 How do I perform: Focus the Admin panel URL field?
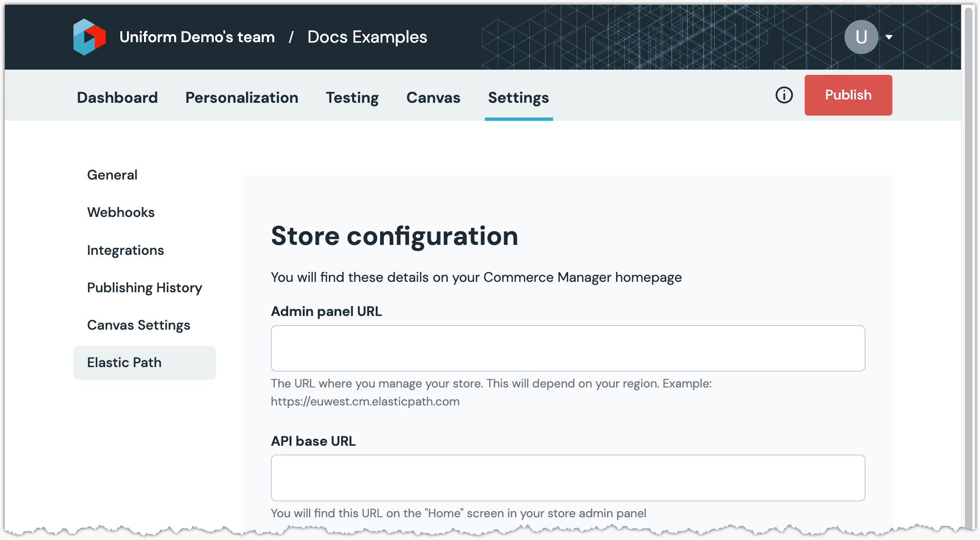568,348
